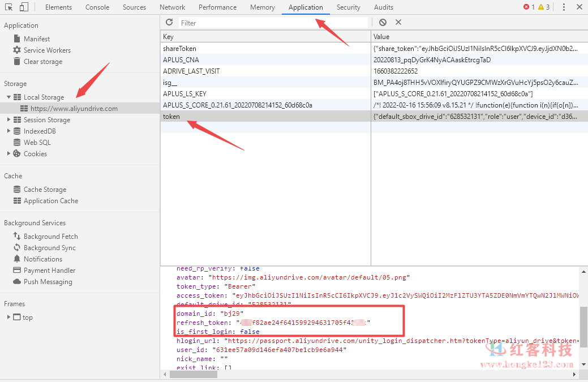Image resolution: width=588 pixels, height=382 pixels.
Task: Select the Cache Storage item
Action: (45, 190)
